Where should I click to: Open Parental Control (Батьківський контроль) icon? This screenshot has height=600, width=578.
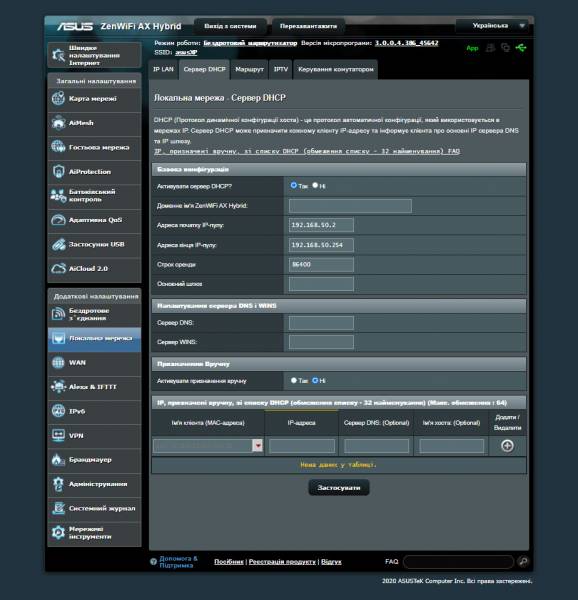pyautogui.click(x=58, y=196)
